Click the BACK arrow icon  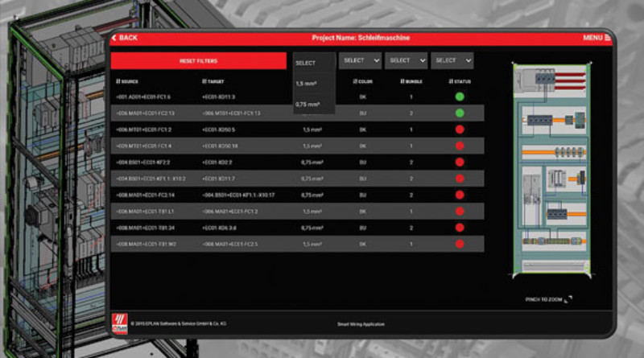pyautogui.click(x=114, y=38)
